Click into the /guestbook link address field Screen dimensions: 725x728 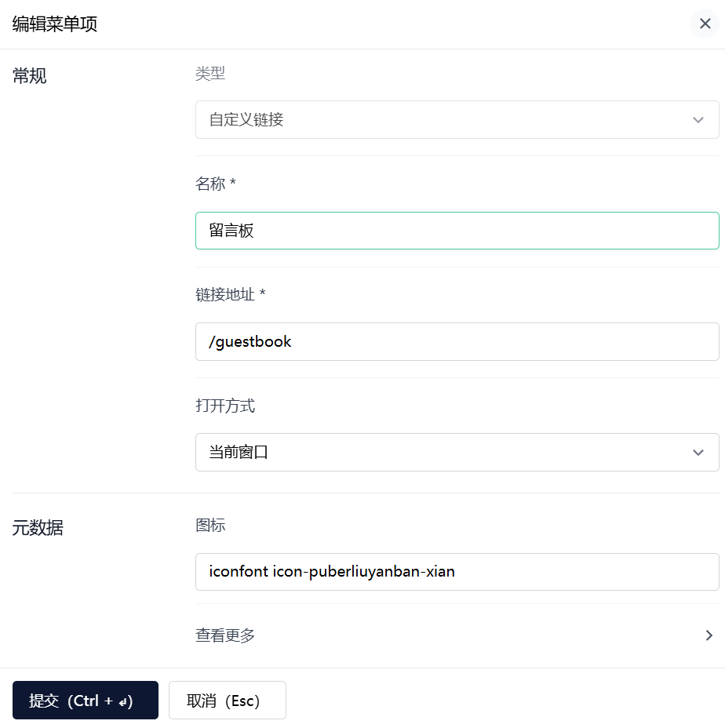coord(457,342)
